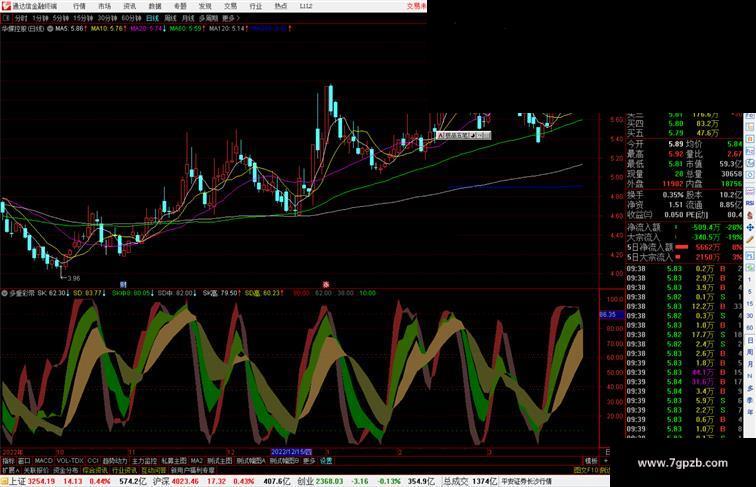This screenshot has width=756, height=487.
Task: Open the 综合资讯 tab
Action: click(x=95, y=470)
